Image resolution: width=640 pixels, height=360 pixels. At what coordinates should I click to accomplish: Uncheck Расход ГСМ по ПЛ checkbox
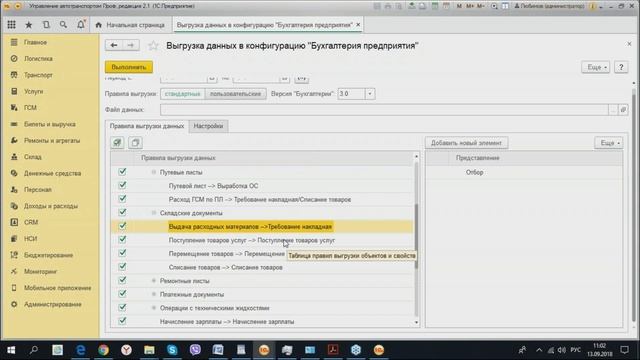coord(122,198)
